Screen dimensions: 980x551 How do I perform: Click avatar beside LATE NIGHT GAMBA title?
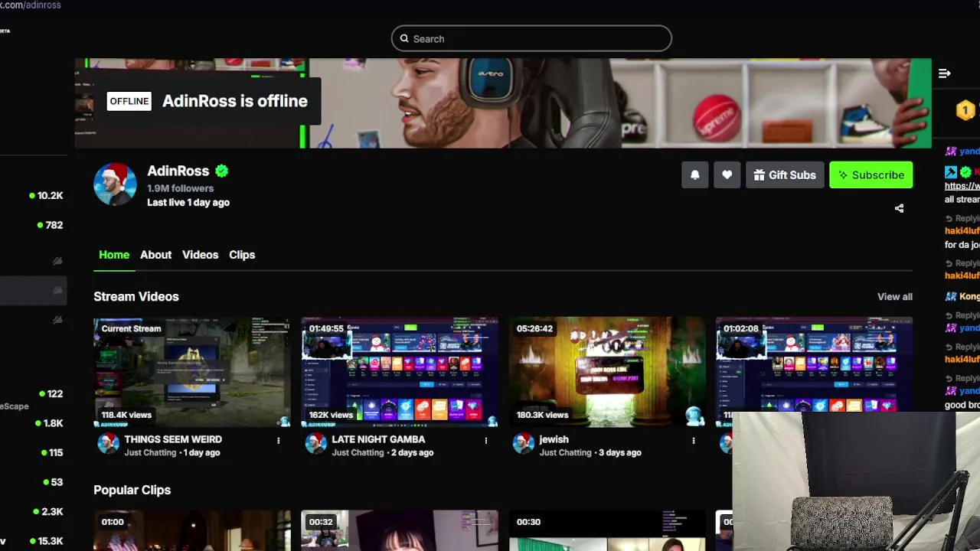(x=315, y=444)
